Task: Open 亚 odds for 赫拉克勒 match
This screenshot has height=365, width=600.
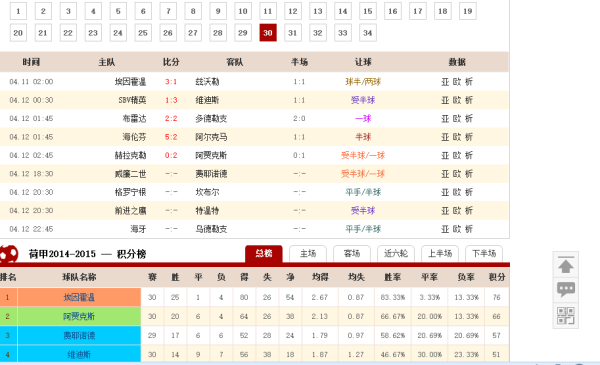Action: (445, 155)
